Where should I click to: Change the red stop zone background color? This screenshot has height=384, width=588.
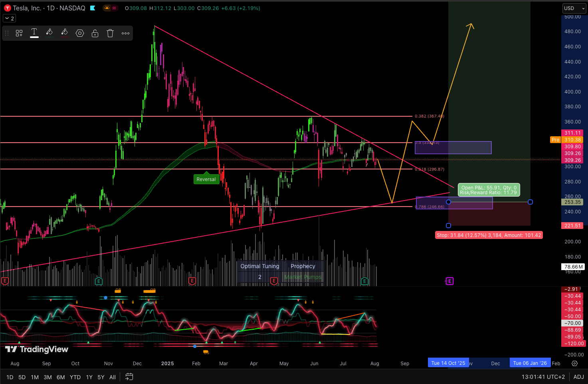[x=65, y=33]
